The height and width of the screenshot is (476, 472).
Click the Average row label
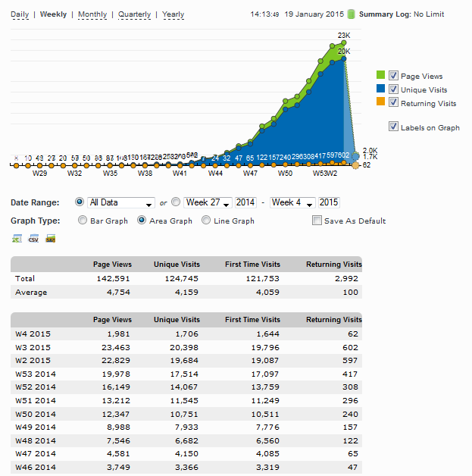coord(31,293)
